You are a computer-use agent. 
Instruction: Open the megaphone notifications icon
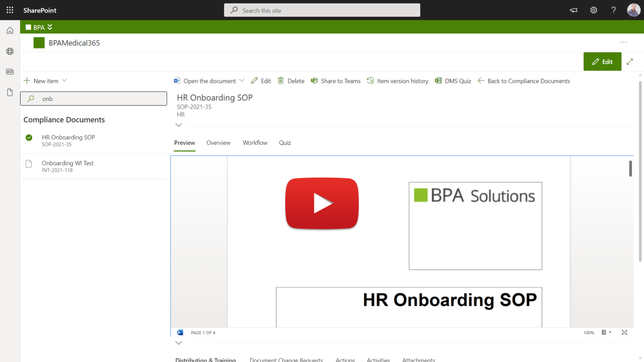pyautogui.click(x=574, y=10)
